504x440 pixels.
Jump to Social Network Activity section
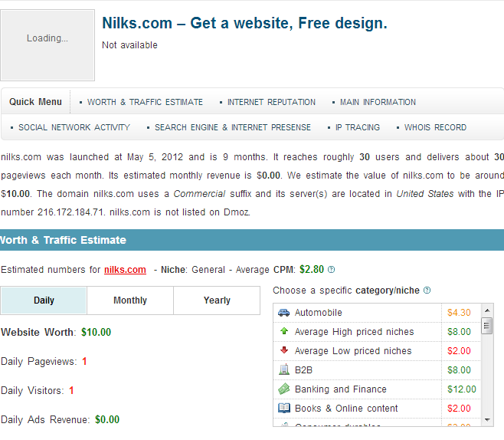(74, 127)
